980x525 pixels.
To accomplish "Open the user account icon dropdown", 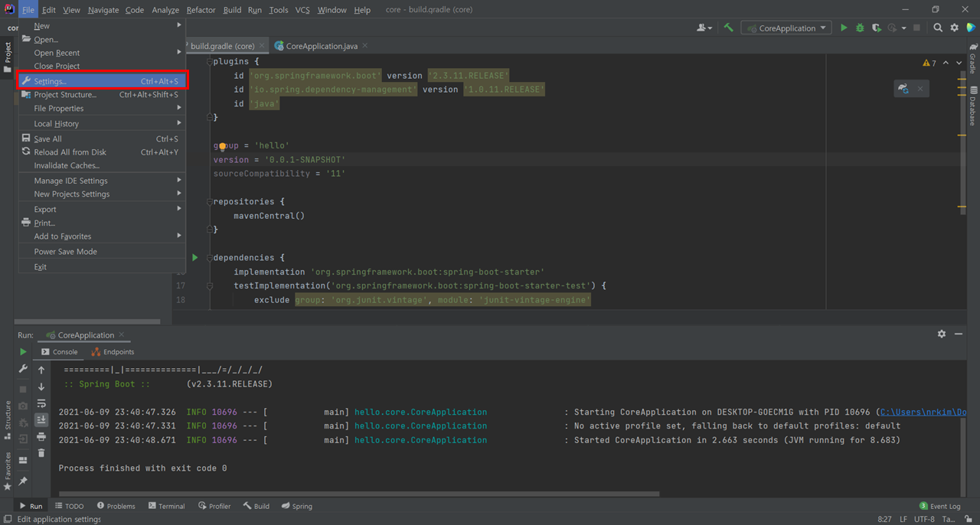I will coord(704,28).
